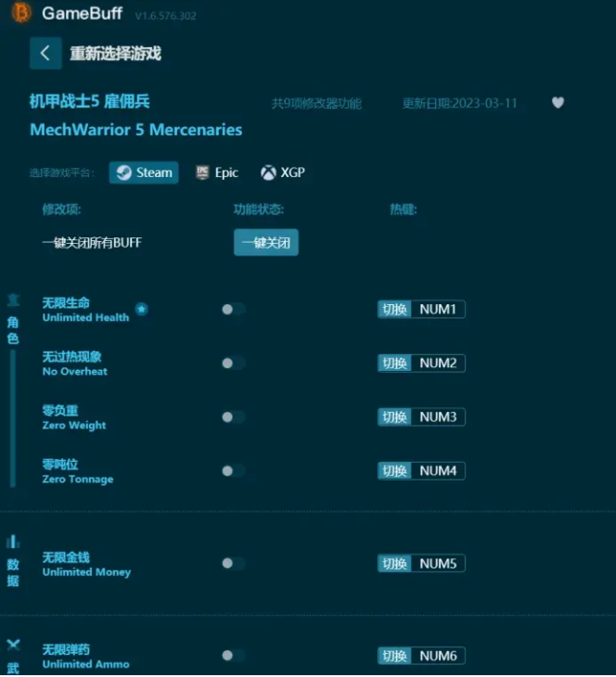The image size is (616, 677).
Task: Click the MechWarrior 5 Mercenaries title
Action: tap(136, 130)
